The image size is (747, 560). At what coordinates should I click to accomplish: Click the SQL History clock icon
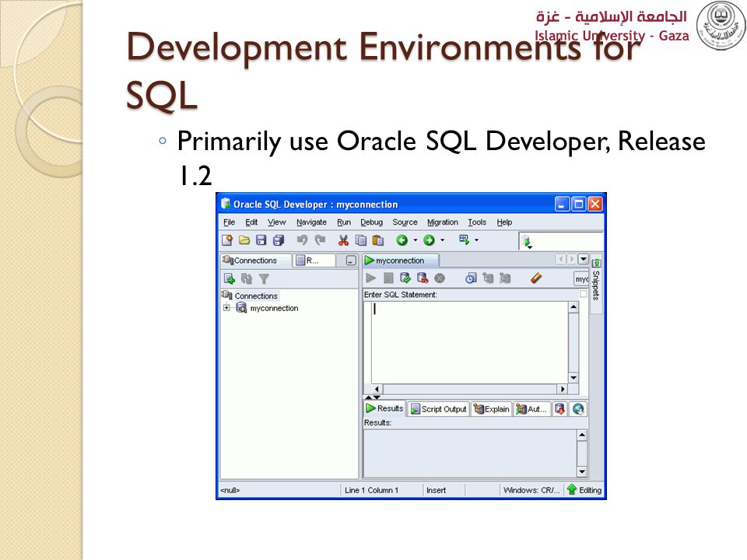(x=471, y=278)
